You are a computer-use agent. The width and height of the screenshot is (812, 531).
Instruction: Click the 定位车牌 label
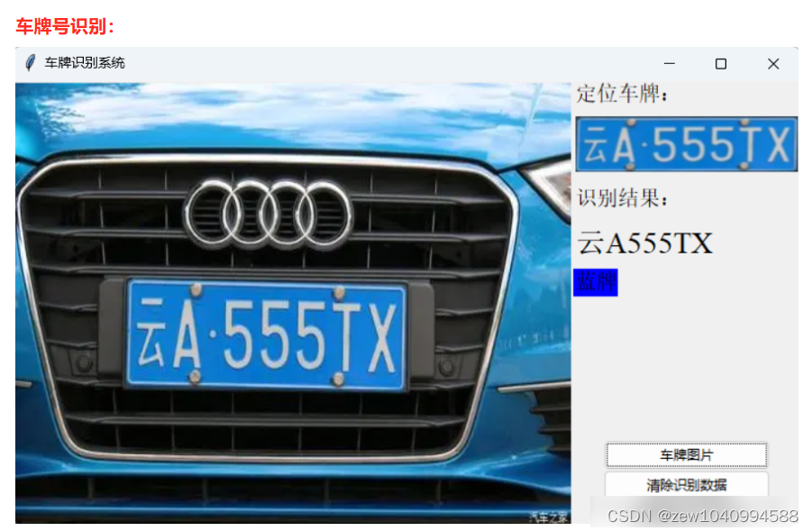click(x=623, y=94)
